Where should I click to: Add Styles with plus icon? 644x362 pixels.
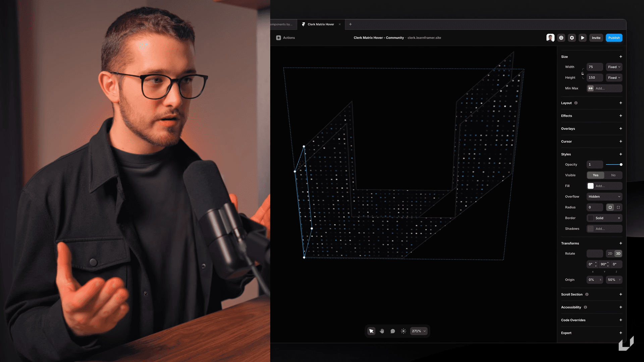click(621, 154)
